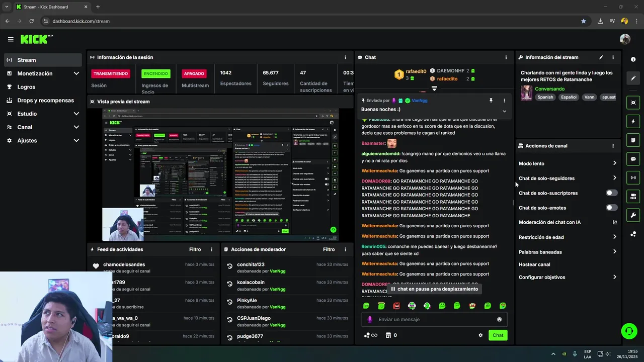Click the chat en pausa para desplazamiento banner
This screenshot has width=644, height=362.
[434, 289]
